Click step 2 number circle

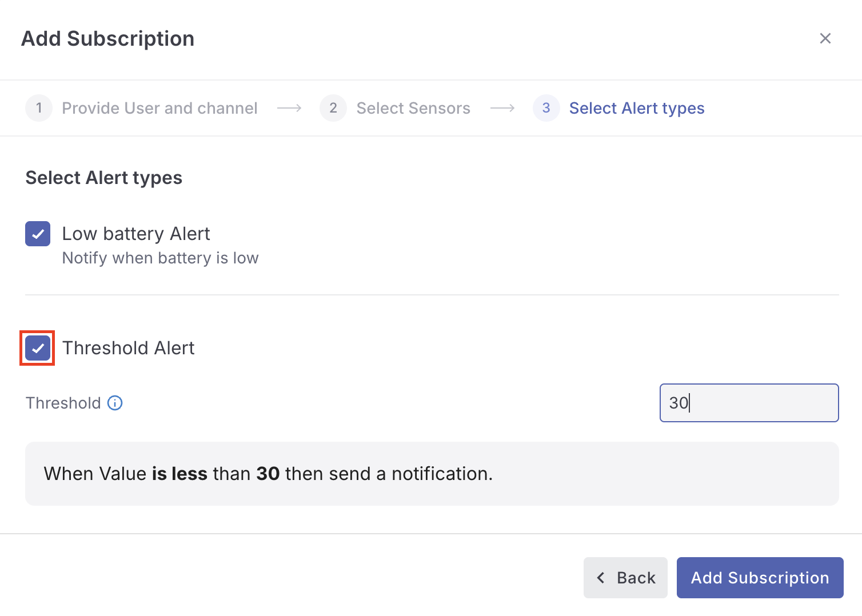point(333,108)
